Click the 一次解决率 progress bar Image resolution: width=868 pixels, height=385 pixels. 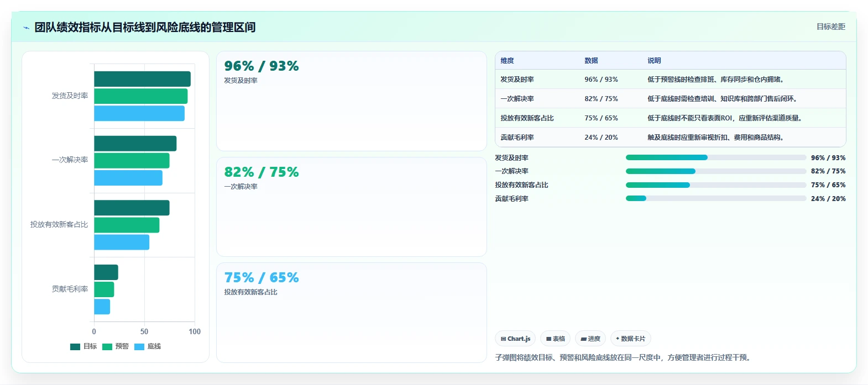point(716,171)
